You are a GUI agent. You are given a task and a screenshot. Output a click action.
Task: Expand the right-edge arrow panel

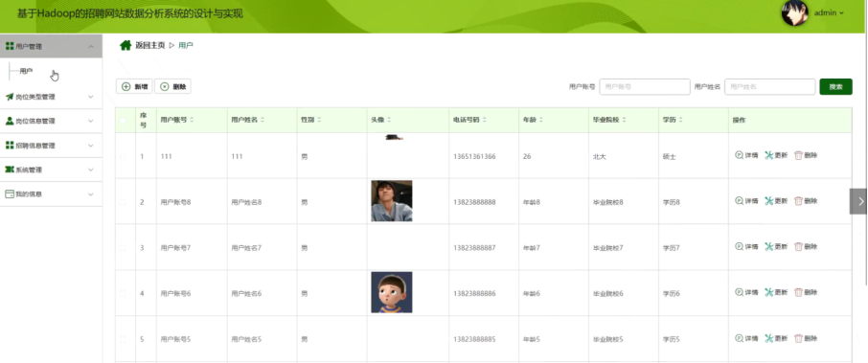[x=859, y=201]
